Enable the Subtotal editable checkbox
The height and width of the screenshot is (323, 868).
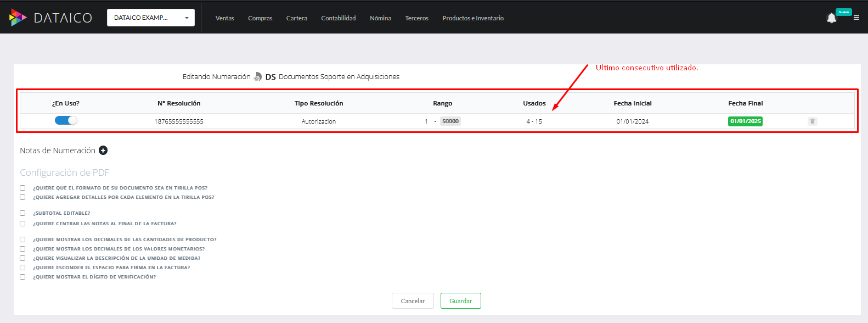22,213
